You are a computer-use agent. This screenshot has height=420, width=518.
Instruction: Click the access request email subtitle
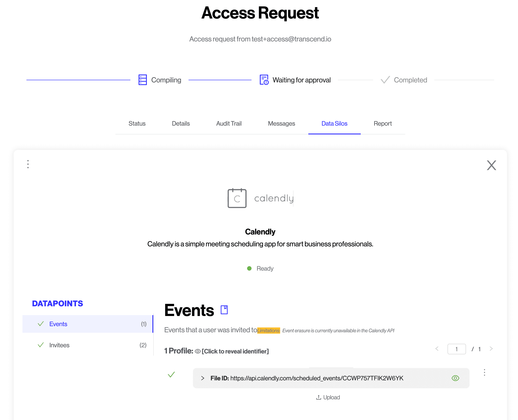click(x=260, y=39)
